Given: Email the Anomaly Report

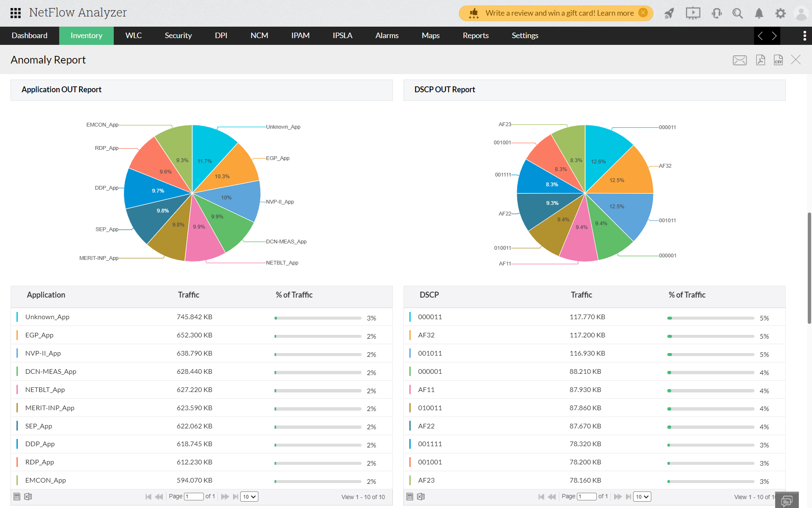Looking at the screenshot, I should [x=740, y=60].
